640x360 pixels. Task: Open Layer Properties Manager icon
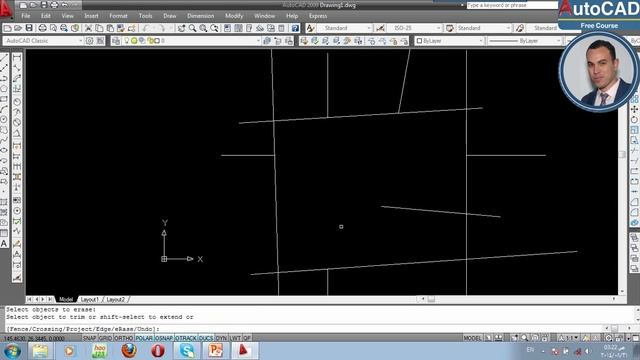[x=116, y=41]
